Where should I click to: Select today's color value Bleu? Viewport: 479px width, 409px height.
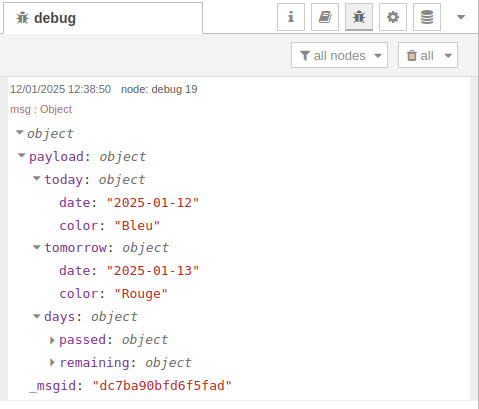[x=137, y=226]
